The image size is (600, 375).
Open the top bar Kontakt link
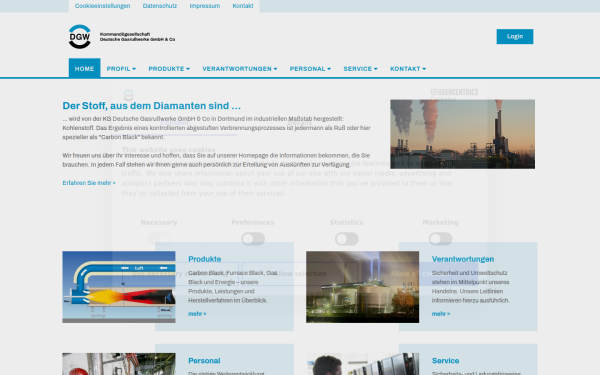tap(243, 6)
